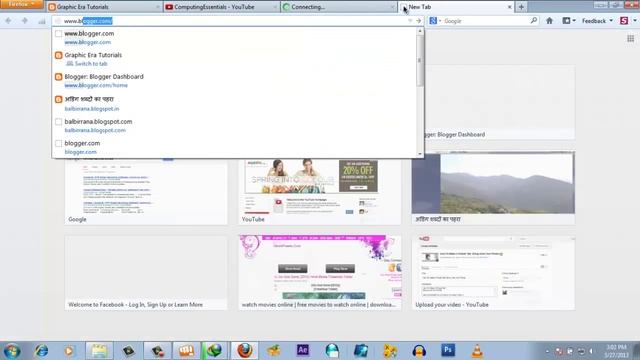Click suggestion list scrollbar up arrow
Viewport: 640px width, 360px height.
420,31
